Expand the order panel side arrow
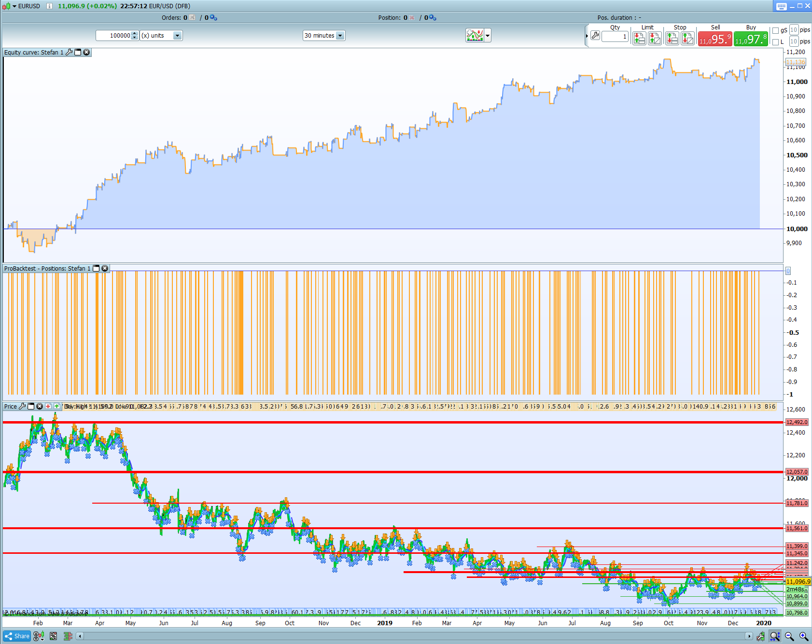Screen dimensions: 812x644 point(587,36)
